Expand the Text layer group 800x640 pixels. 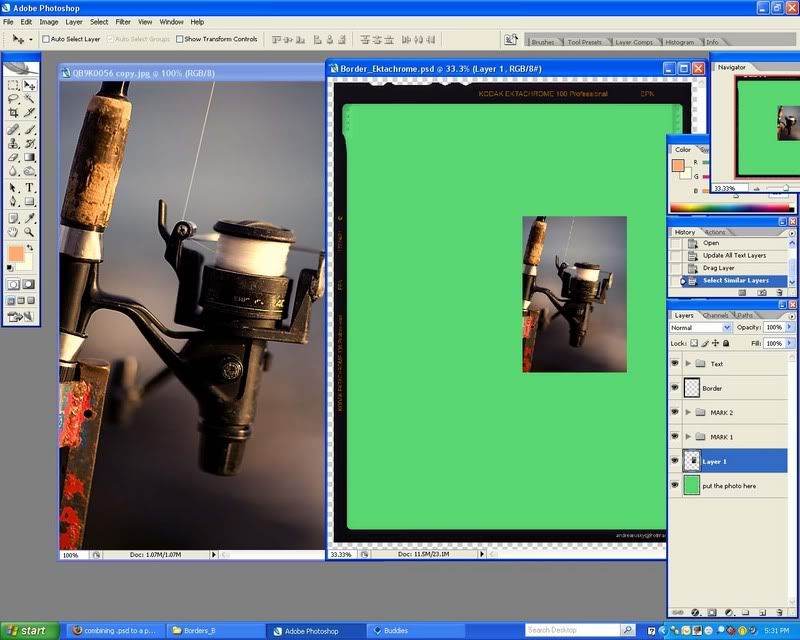pyautogui.click(x=688, y=364)
